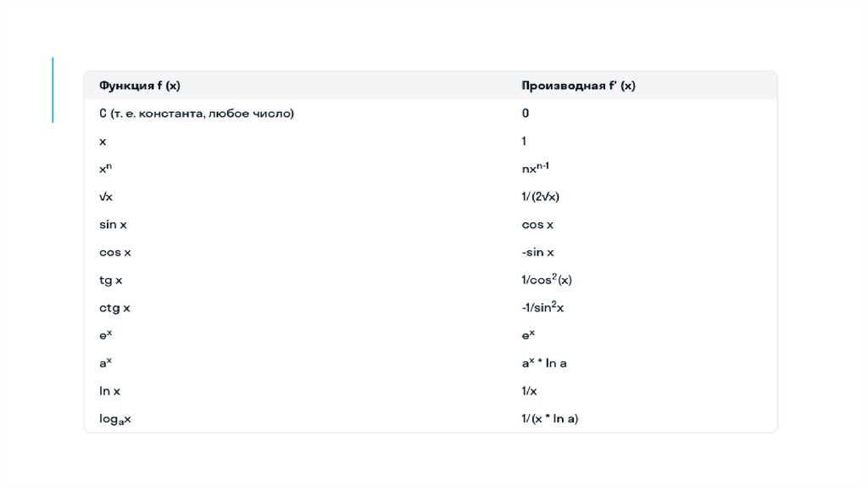Select the ctg x function cell

pos(114,308)
